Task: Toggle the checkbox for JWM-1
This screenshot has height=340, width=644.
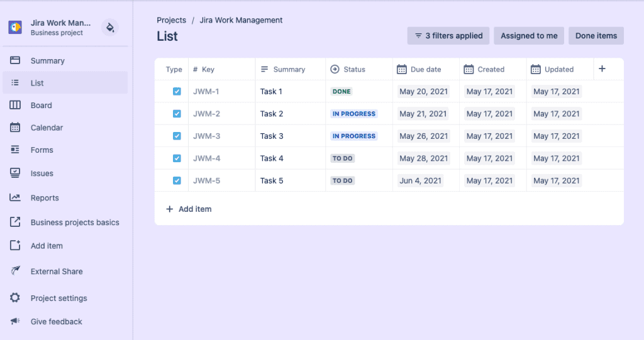Action: [x=177, y=92]
